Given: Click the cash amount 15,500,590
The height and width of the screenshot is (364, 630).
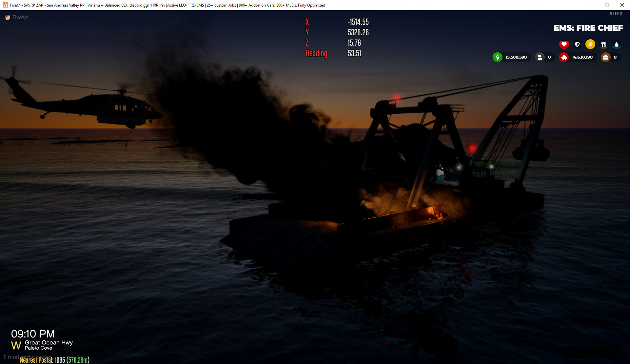Looking at the screenshot, I should 516,57.
